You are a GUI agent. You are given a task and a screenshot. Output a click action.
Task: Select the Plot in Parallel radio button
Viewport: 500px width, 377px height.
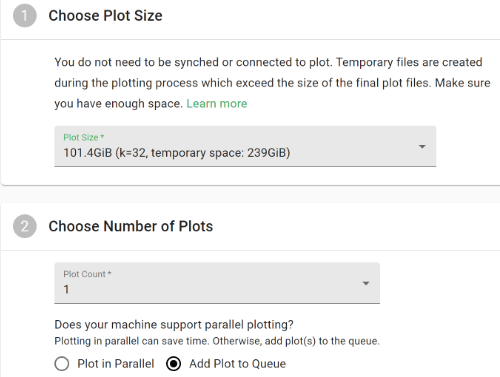tap(62, 364)
